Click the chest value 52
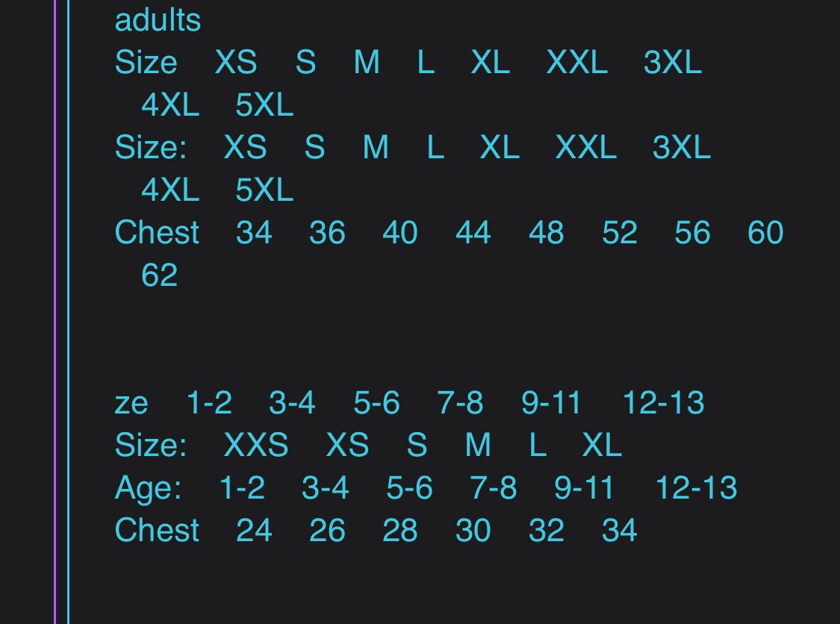Image resolution: width=840 pixels, height=624 pixels. pos(619,233)
